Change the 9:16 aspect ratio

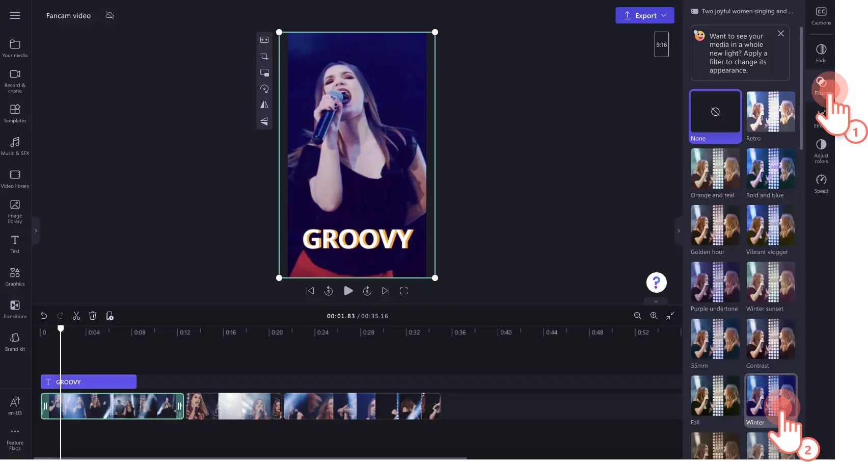pyautogui.click(x=662, y=44)
